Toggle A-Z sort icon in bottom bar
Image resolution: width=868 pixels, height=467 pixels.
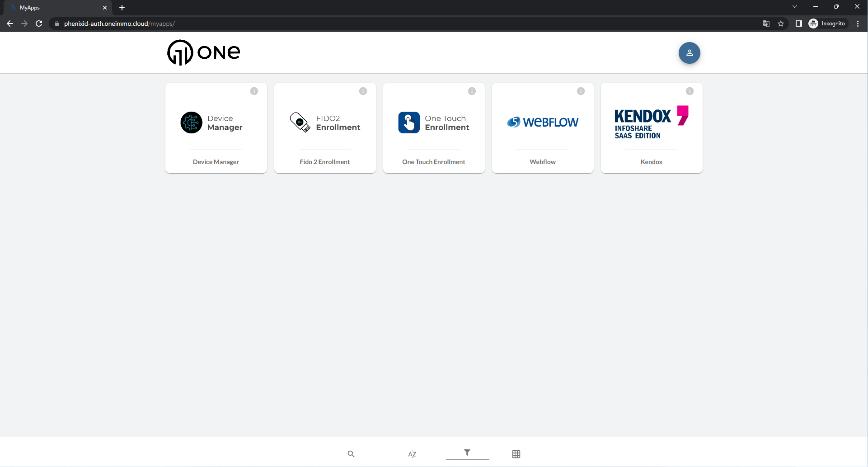pos(412,454)
